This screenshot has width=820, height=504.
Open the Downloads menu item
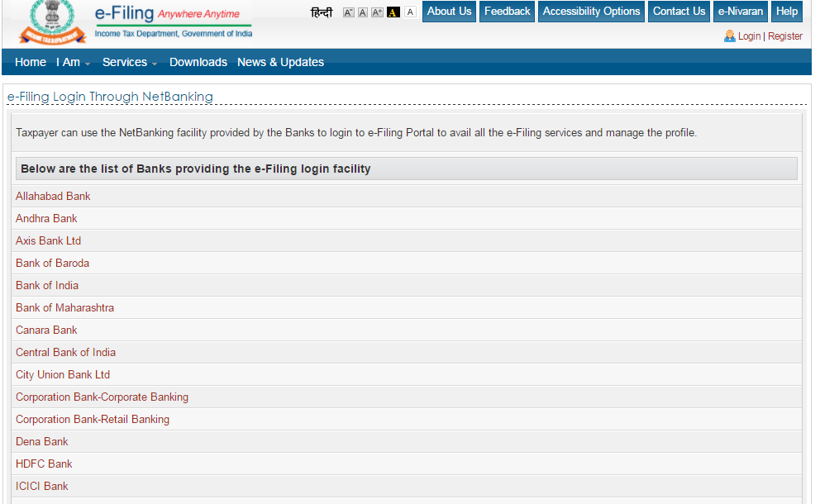click(198, 62)
